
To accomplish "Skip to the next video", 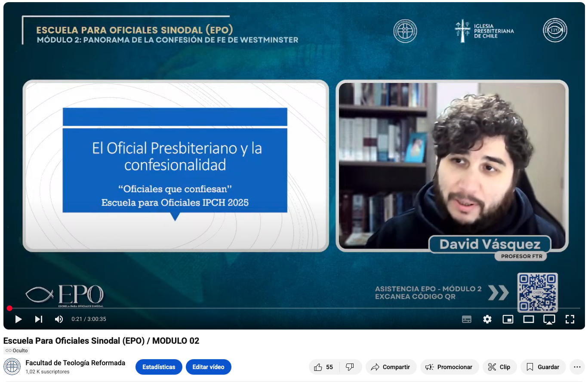I will 39,319.
